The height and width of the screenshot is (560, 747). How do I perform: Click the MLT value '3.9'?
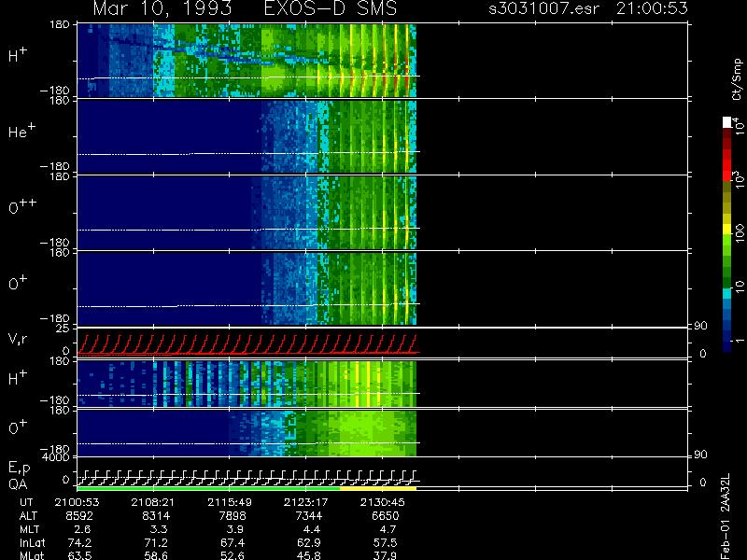pos(235,529)
